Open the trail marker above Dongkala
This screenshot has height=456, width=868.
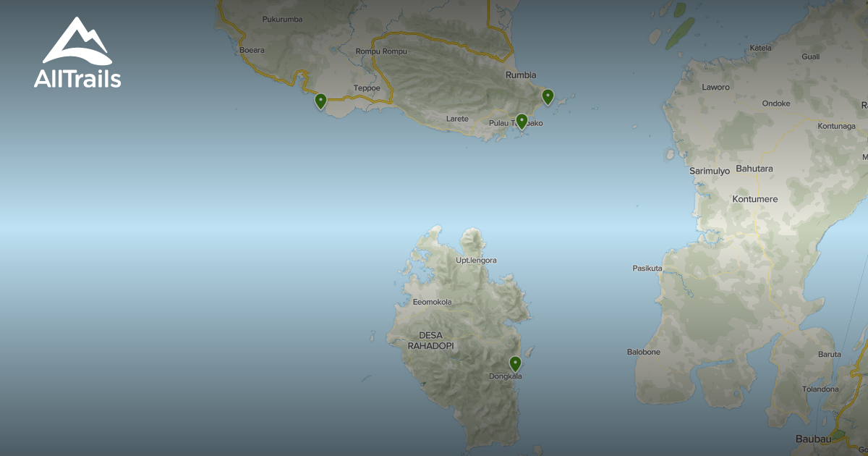[x=515, y=363]
